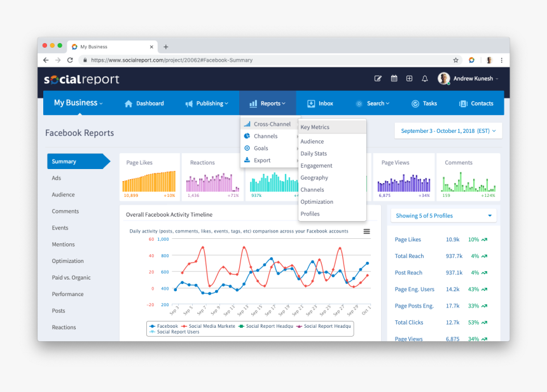Open the calendar icon in header
This screenshot has height=392, width=547.
(394, 78)
